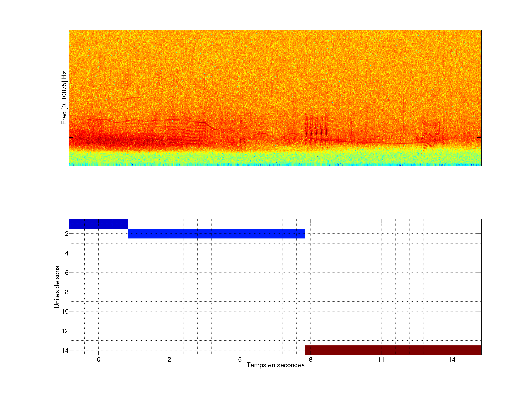
Task: Click the 'Unites de sons' y-axis label
Action: click(x=57, y=287)
